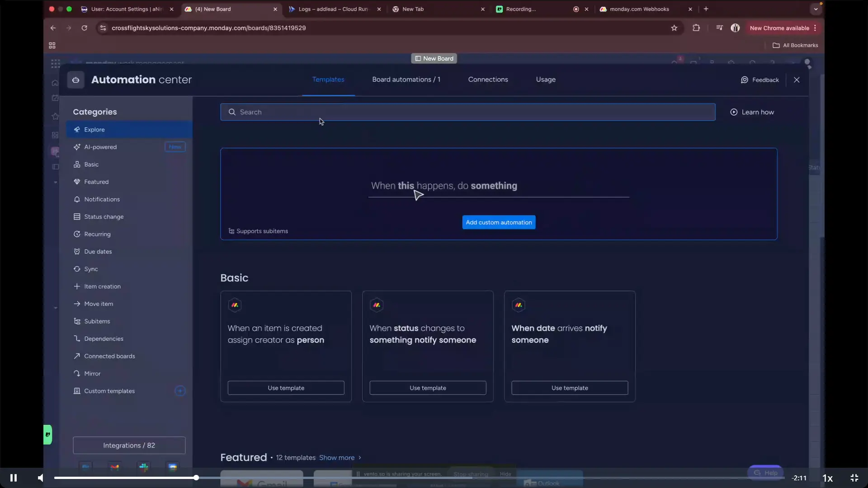Click the automation center robot icon
Viewport: 868px width, 488px height.
(76, 80)
